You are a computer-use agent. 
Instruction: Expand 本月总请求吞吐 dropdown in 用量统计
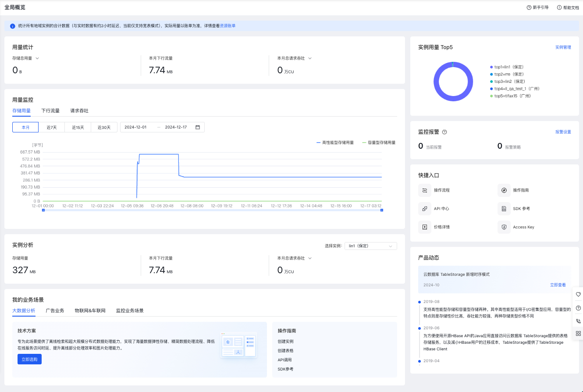(x=309, y=58)
